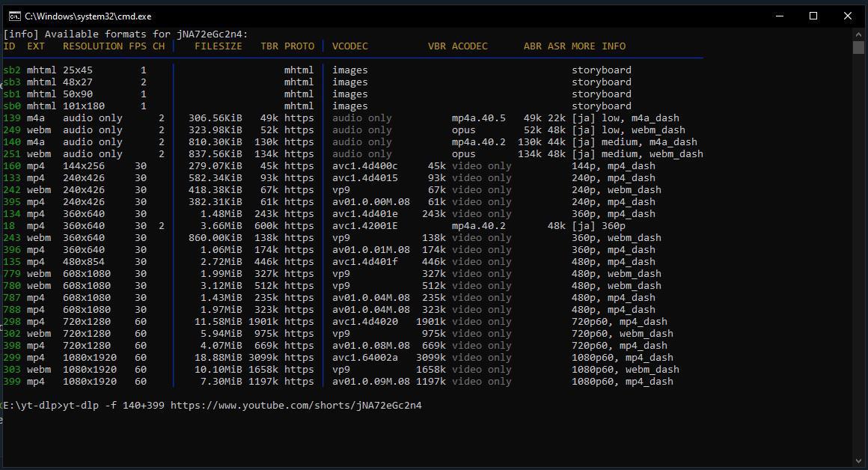The image size is (868, 470).
Task: Click '720p60, webm_dash' info text
Action: pos(623,334)
